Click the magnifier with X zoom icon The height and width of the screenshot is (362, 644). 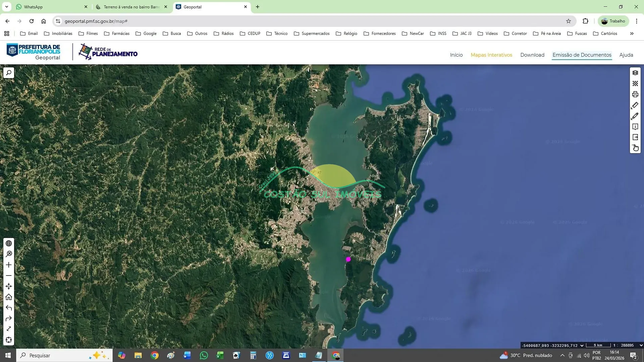click(9, 254)
